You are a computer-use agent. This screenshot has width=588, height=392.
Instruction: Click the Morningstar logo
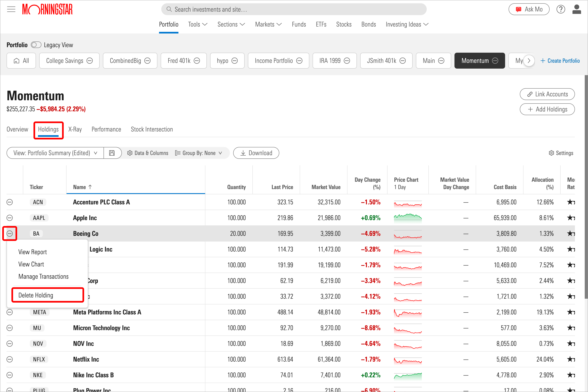(48, 10)
